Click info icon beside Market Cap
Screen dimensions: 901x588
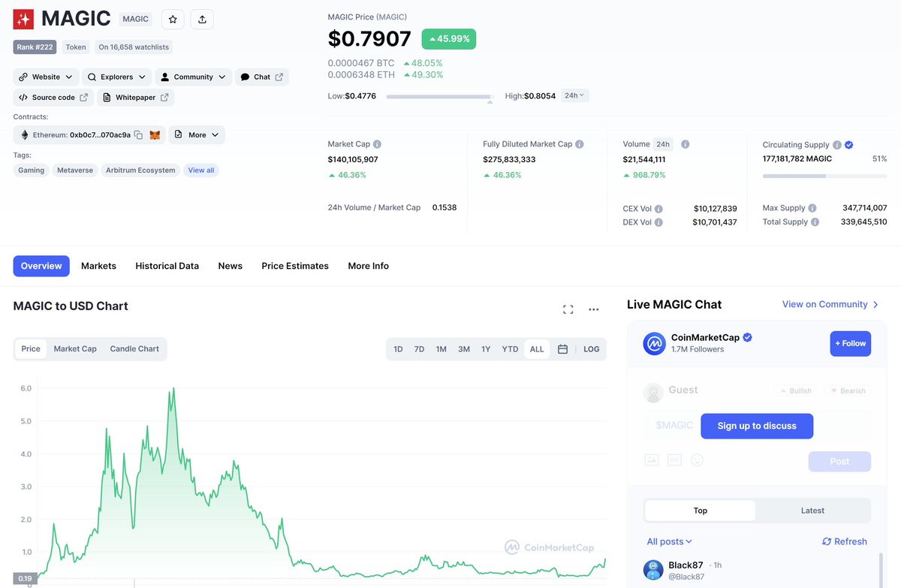tap(377, 144)
